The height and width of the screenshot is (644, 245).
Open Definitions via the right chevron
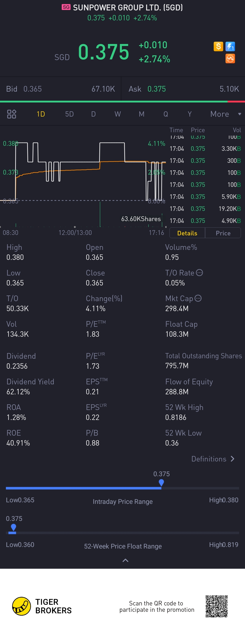point(232,459)
